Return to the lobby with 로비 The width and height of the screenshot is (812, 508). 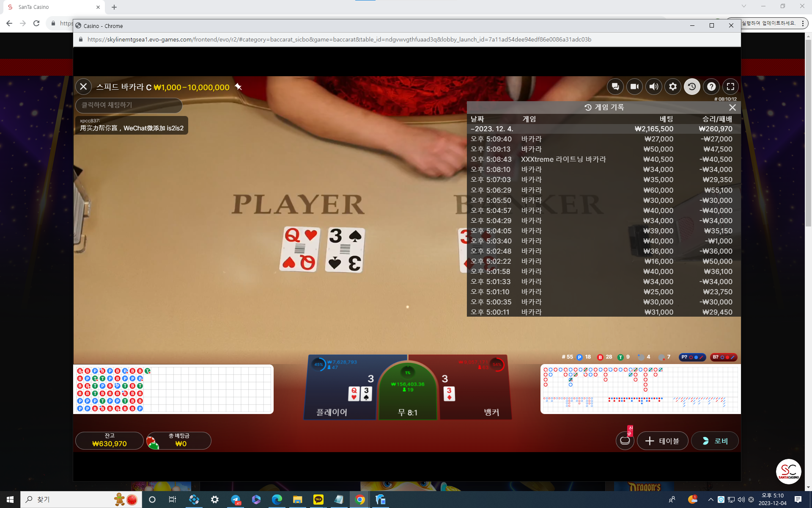(715, 441)
